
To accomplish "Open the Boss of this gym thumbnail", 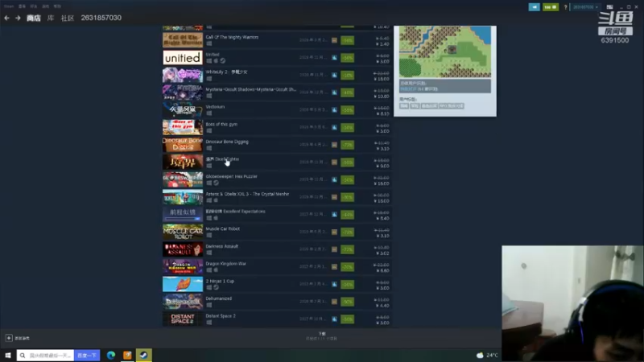I will pyautogui.click(x=183, y=127).
